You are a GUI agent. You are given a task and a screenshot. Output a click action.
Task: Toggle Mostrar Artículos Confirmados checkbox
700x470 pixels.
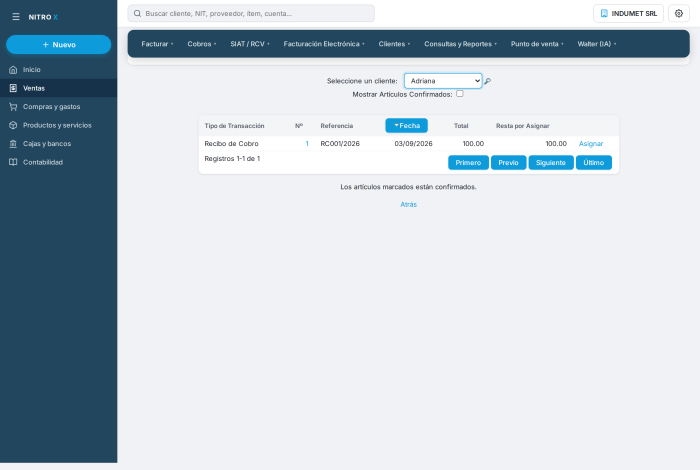[460, 94]
